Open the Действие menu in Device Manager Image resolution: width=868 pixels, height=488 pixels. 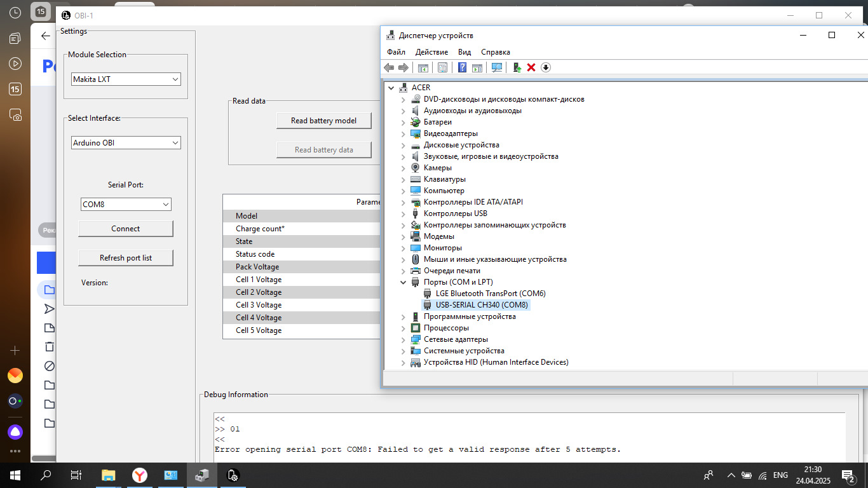[431, 52]
